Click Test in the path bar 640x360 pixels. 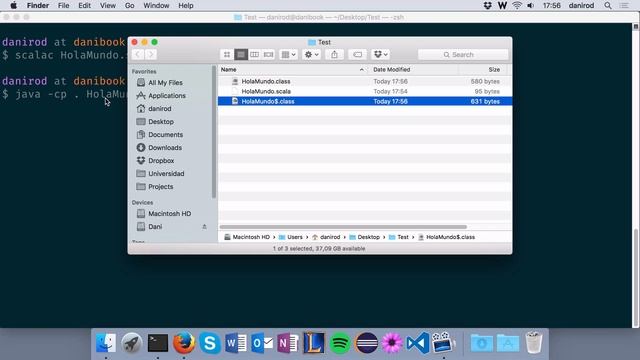pyautogui.click(x=399, y=237)
